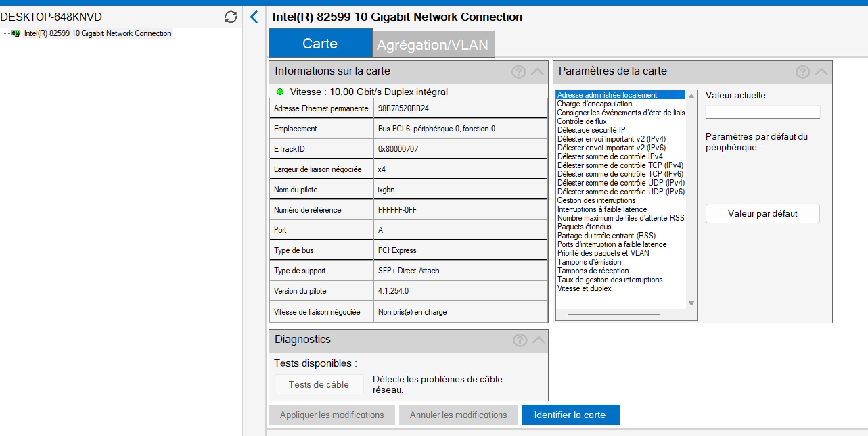Select Consigner les événements d'état de liaison
The height and width of the screenshot is (436, 868).
(621, 113)
